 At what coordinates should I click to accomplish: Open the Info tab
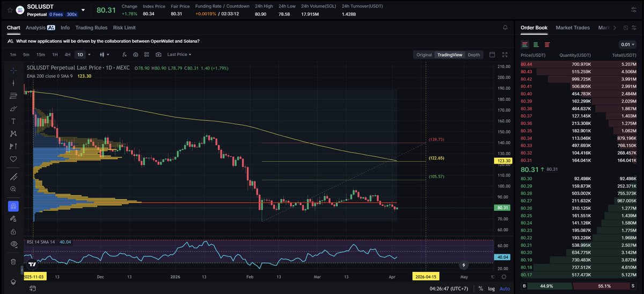point(65,27)
